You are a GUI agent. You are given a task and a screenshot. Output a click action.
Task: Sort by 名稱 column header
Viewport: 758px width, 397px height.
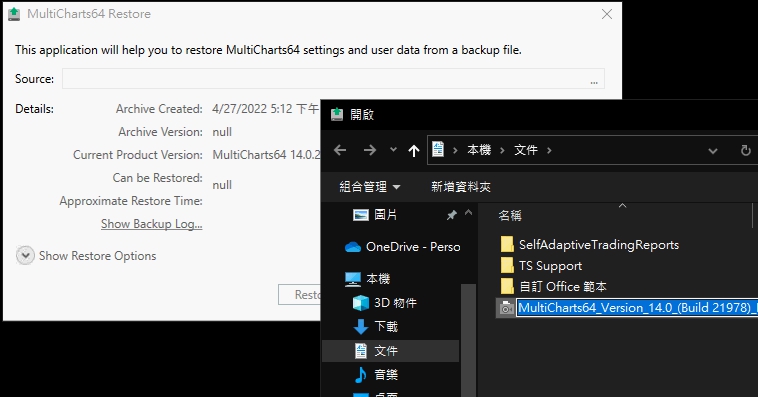tap(510, 215)
